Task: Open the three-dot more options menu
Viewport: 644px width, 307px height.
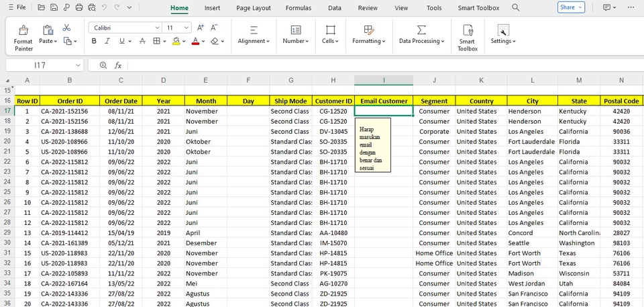Action: pos(631,7)
